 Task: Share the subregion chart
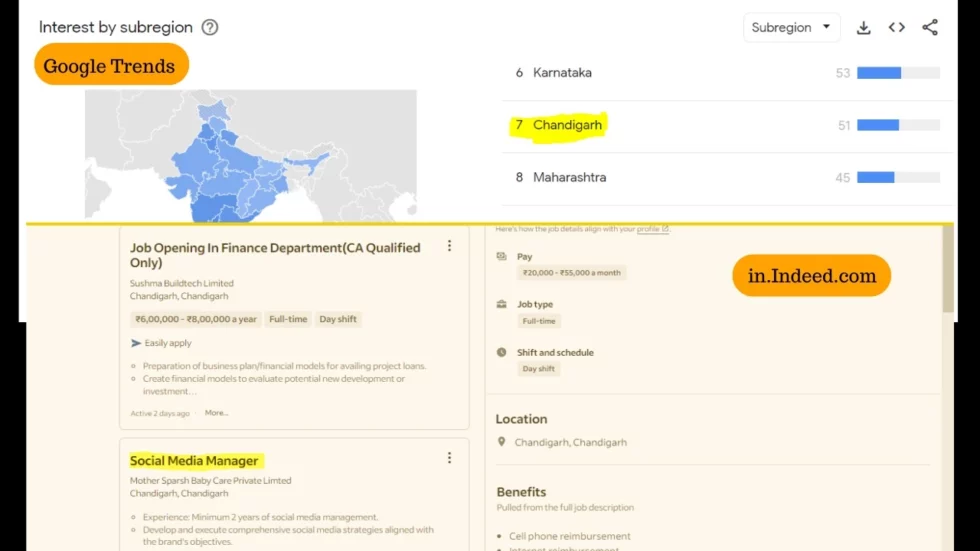coord(930,27)
